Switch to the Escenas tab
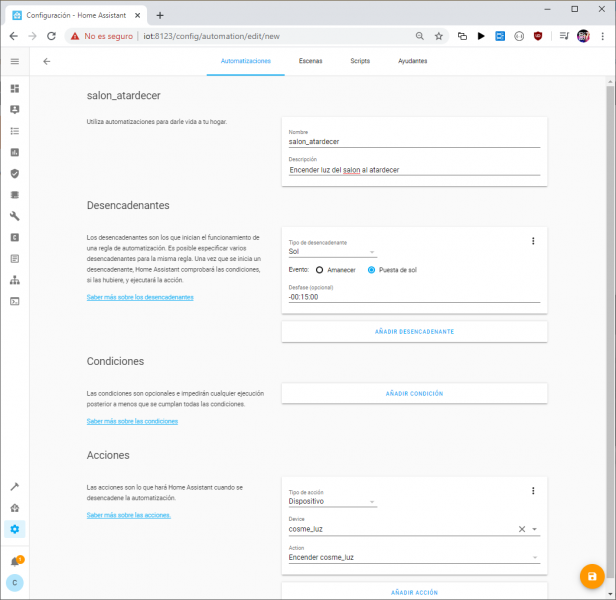This screenshot has height=600, width=616. coord(310,61)
